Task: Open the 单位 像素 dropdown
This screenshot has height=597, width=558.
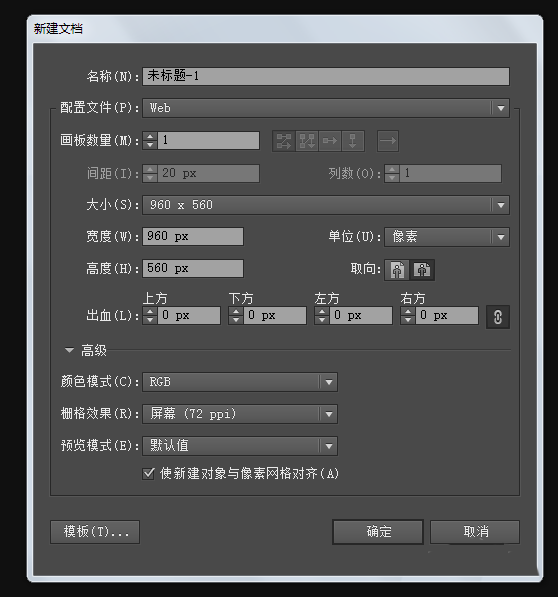Action: pyautogui.click(x=447, y=237)
